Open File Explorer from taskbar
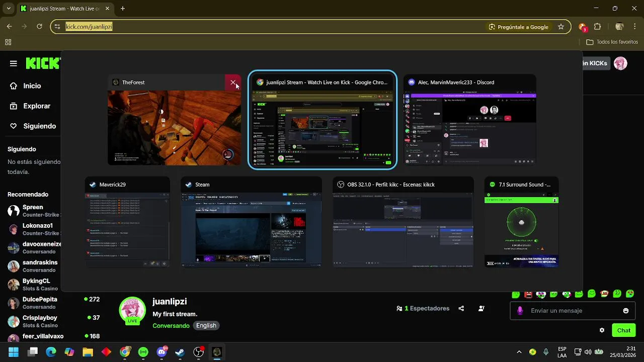Screen dimensions: 644x362 [88, 352]
